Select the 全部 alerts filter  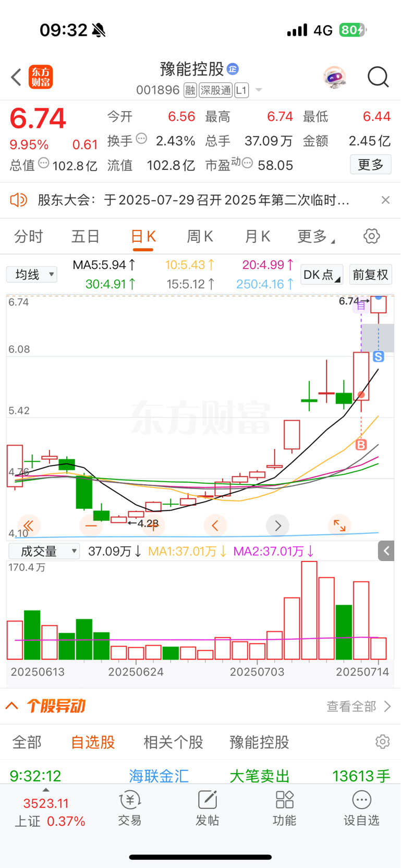pos(27,742)
